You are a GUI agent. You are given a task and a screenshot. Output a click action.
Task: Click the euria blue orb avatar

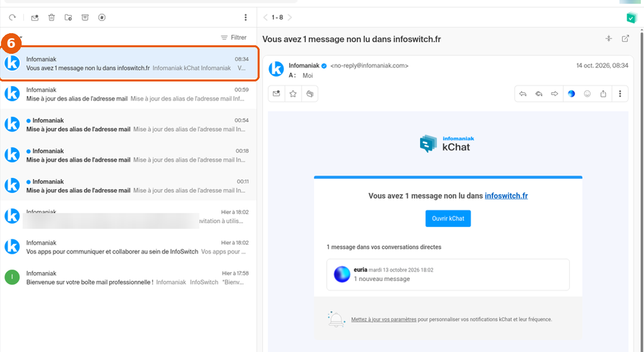[342, 274]
